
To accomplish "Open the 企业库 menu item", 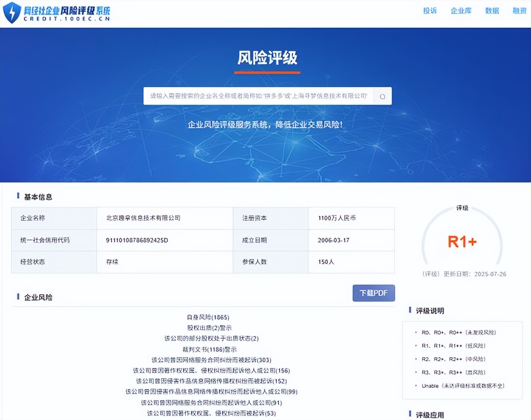I will pos(461,11).
